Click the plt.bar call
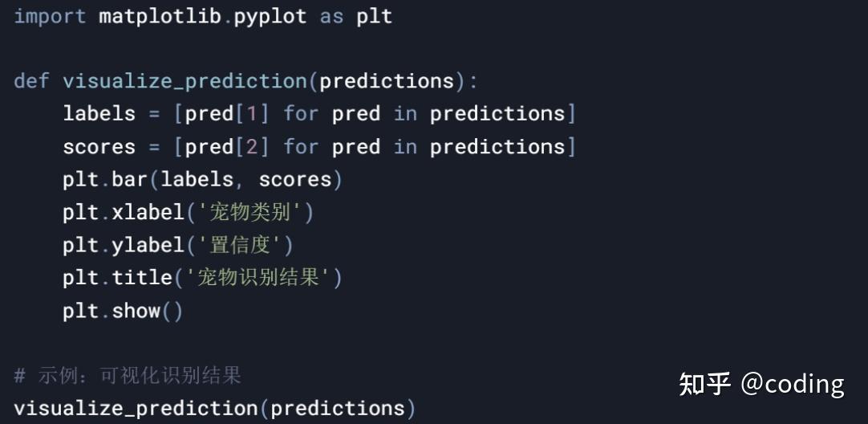Image resolution: width=868 pixels, height=424 pixels. [x=203, y=180]
